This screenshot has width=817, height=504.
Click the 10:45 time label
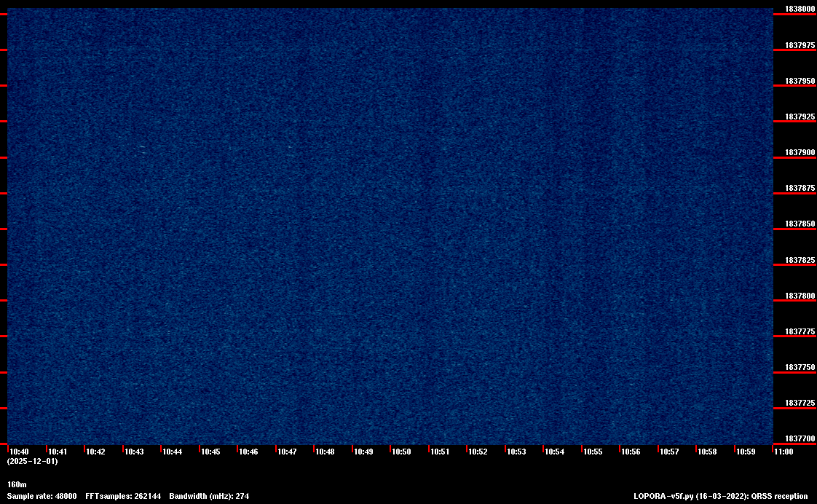[210, 452]
